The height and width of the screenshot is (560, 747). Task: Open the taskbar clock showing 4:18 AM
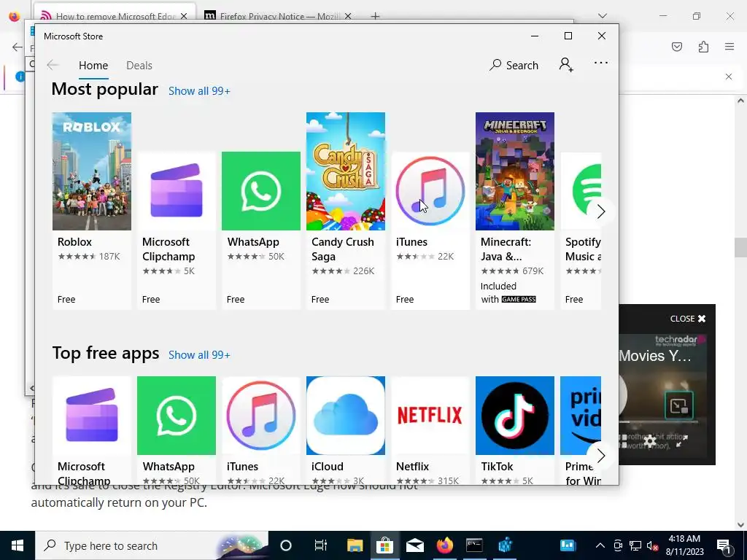click(x=684, y=545)
